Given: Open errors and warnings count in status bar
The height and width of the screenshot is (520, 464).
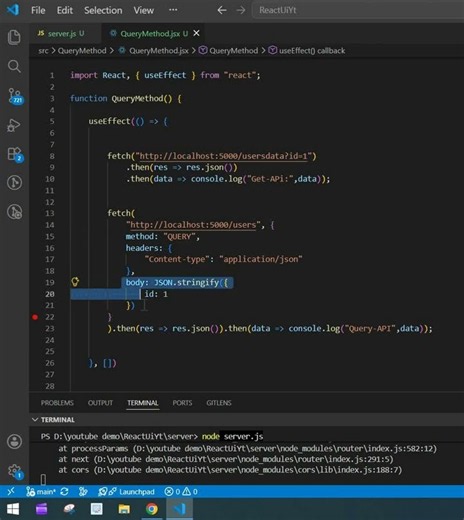Looking at the screenshot, I should click(181, 492).
